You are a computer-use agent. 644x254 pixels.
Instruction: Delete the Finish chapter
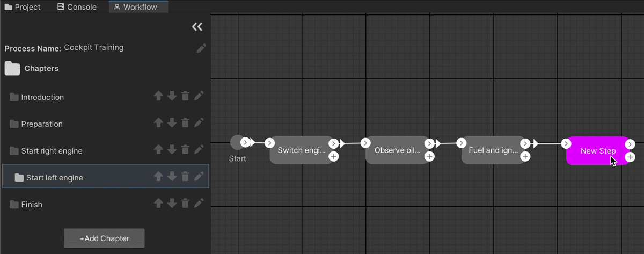pos(185,203)
